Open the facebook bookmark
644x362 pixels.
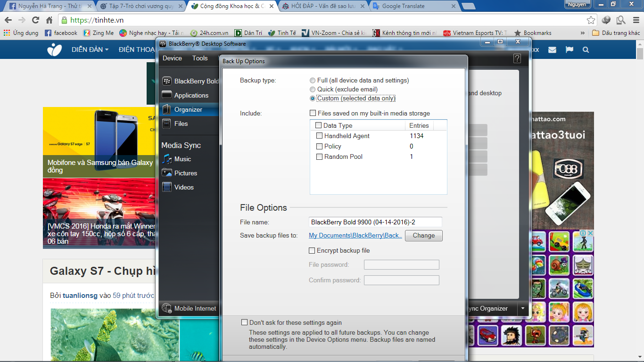[61, 33]
